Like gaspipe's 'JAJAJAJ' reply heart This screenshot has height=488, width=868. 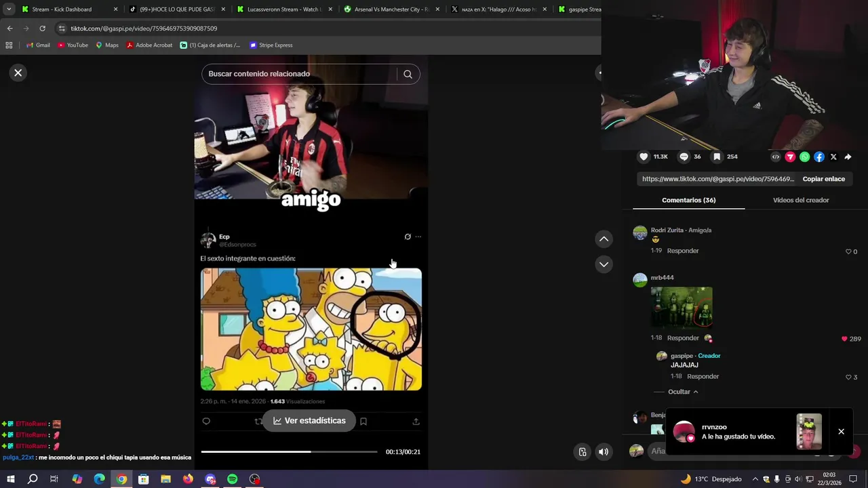tap(848, 377)
